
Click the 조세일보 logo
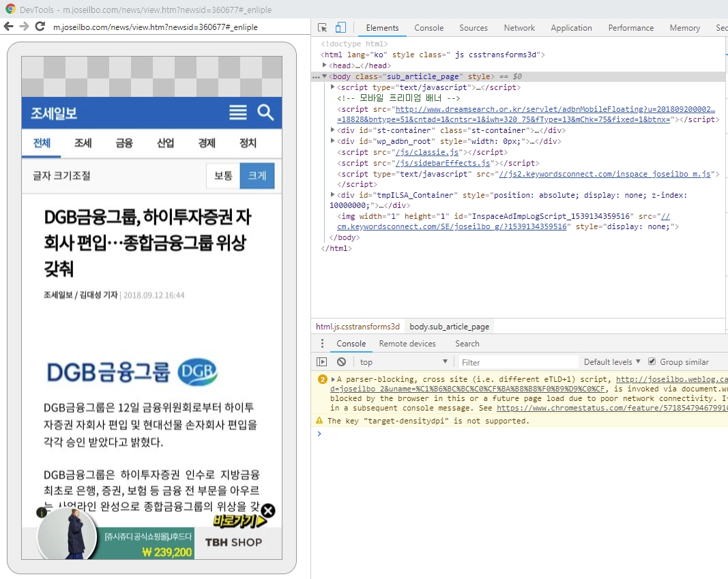click(x=54, y=113)
